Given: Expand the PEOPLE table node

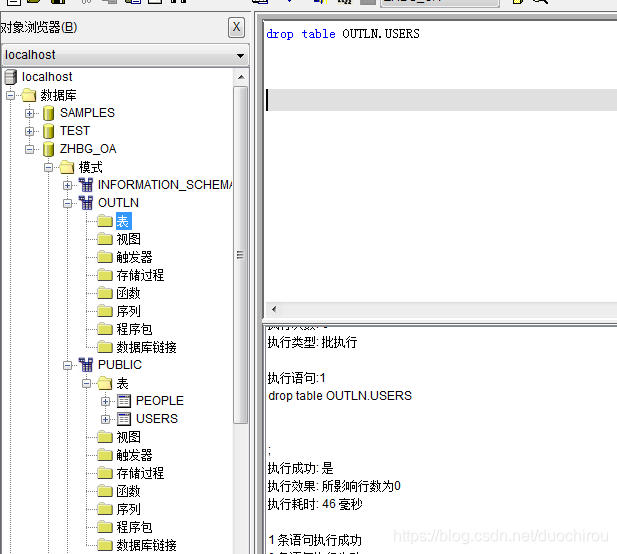Looking at the screenshot, I should (105, 401).
